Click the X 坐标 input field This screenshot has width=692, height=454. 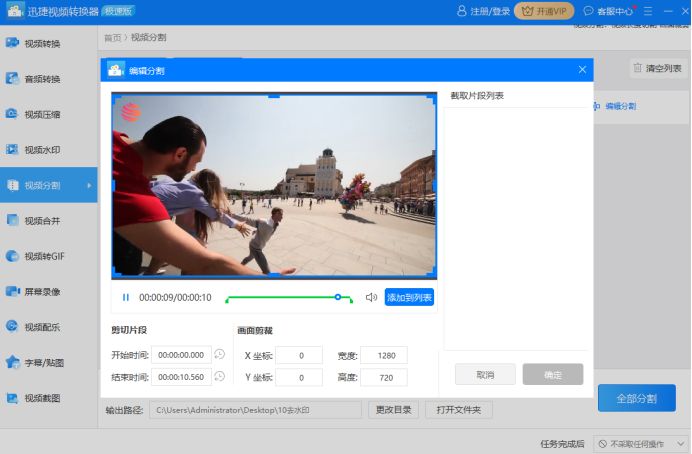coord(299,355)
